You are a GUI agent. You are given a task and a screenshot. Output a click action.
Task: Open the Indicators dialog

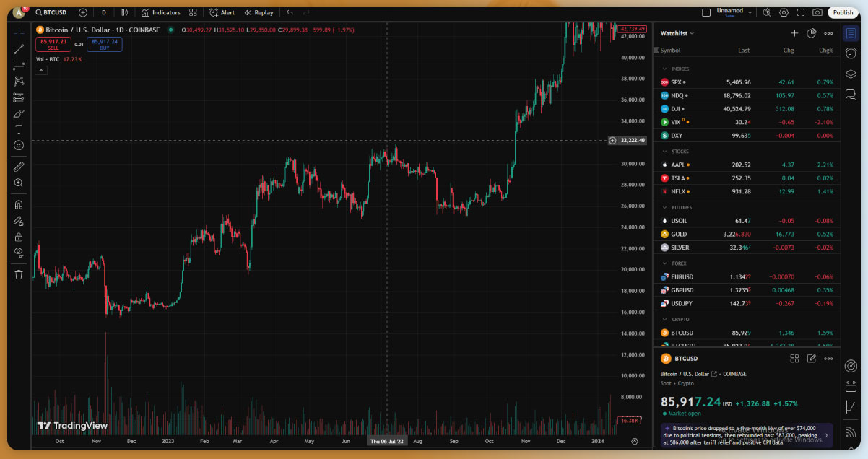click(x=161, y=12)
